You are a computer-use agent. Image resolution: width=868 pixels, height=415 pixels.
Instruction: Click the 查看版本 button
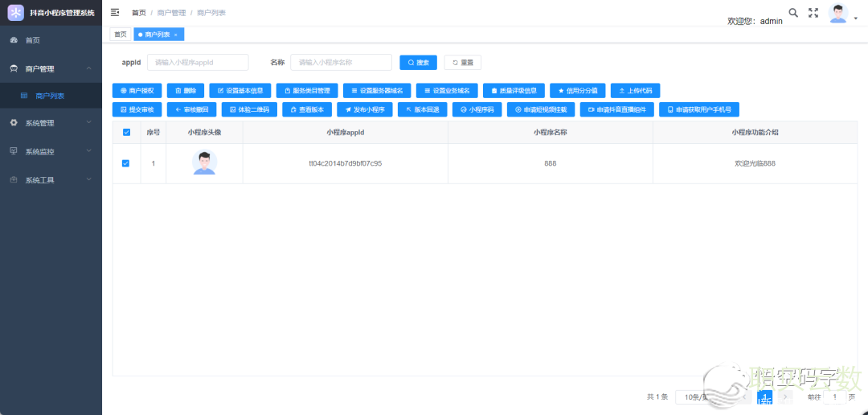(x=307, y=109)
